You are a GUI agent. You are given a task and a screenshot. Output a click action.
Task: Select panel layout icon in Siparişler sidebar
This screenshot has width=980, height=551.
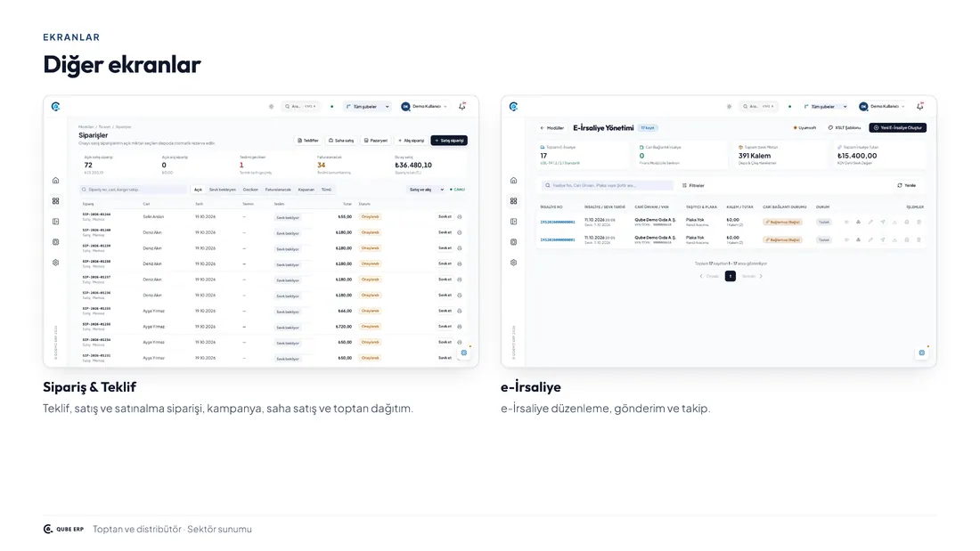55,222
